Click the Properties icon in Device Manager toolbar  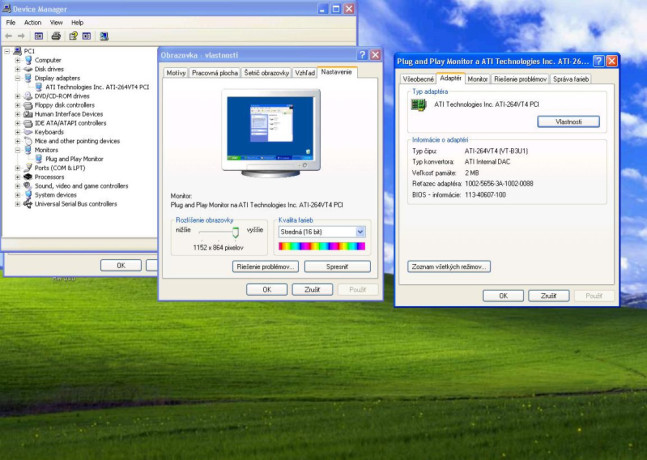click(x=73, y=36)
